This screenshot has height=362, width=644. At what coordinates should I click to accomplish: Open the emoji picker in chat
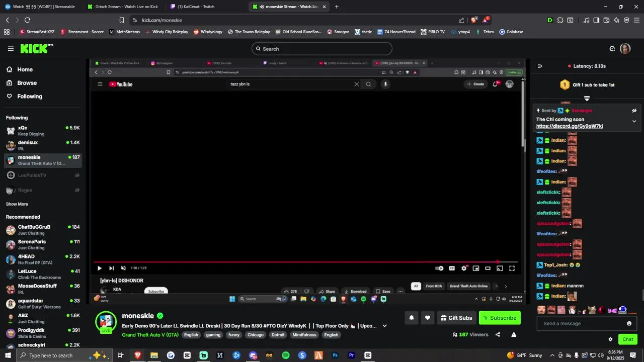click(x=629, y=323)
